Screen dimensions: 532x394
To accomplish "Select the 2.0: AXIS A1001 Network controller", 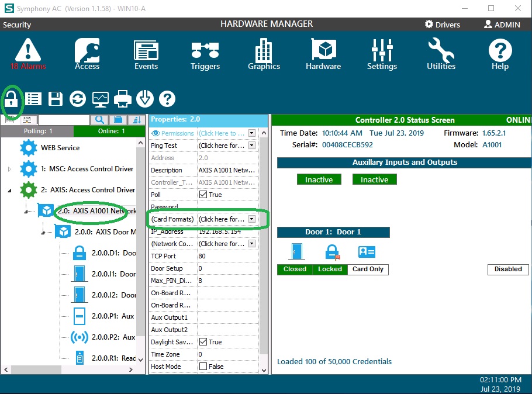I will (x=96, y=211).
